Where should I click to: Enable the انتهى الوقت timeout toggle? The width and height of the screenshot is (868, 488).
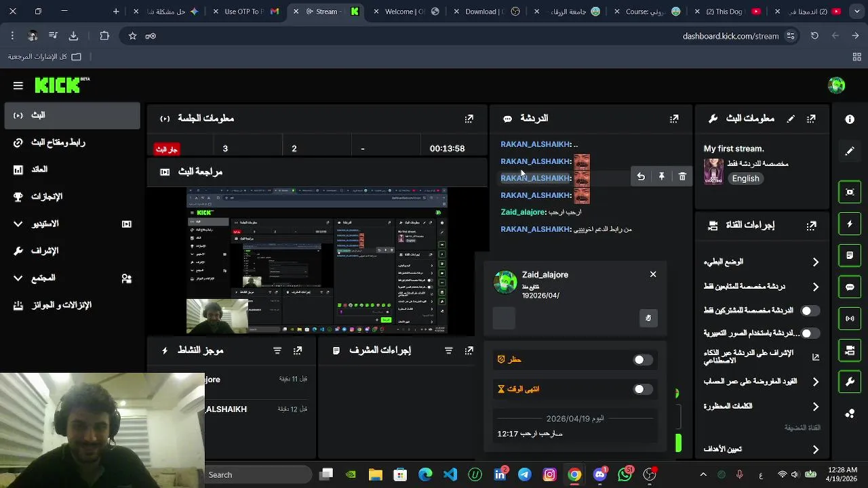pyautogui.click(x=643, y=389)
